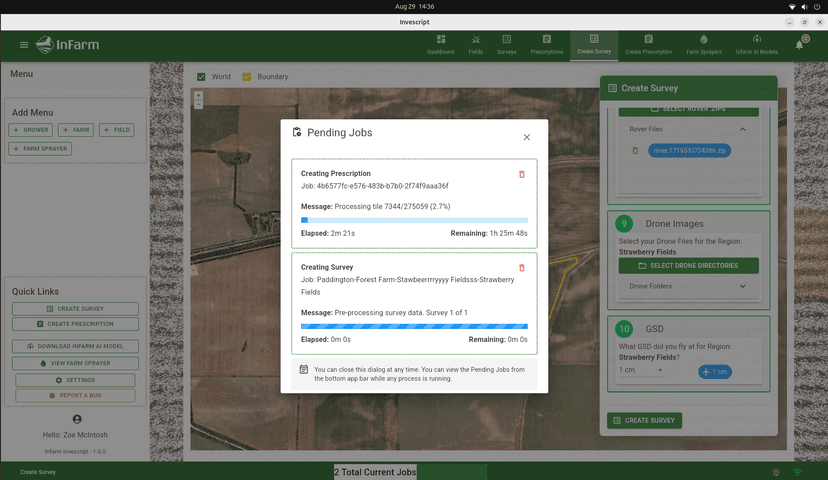
Task: Click the bug icon in status bar
Action: (776, 471)
